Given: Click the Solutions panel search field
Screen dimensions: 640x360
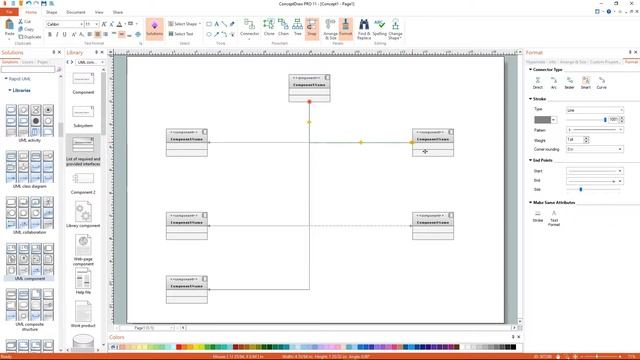Looking at the screenshot, I should [x=28, y=70].
